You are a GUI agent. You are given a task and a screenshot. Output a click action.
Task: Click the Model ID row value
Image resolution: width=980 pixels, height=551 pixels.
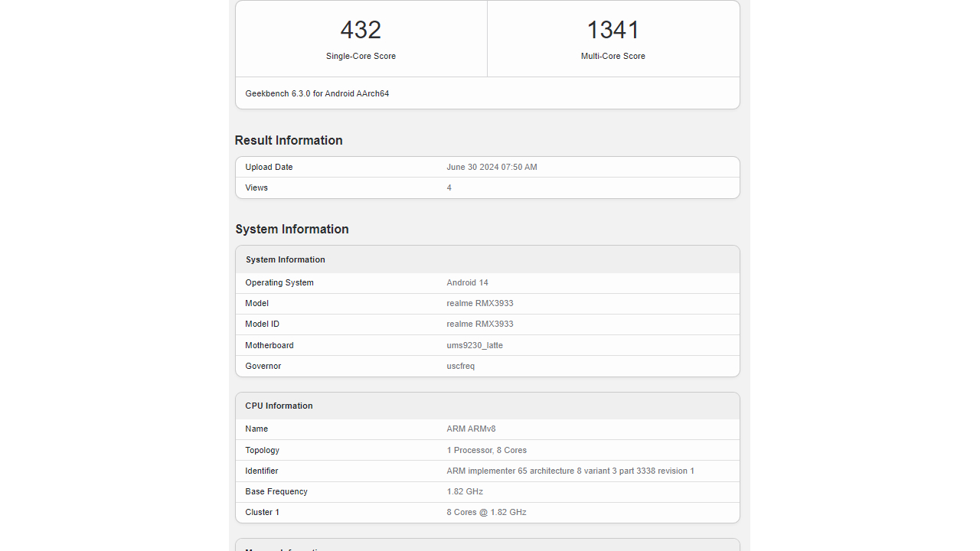coord(480,324)
